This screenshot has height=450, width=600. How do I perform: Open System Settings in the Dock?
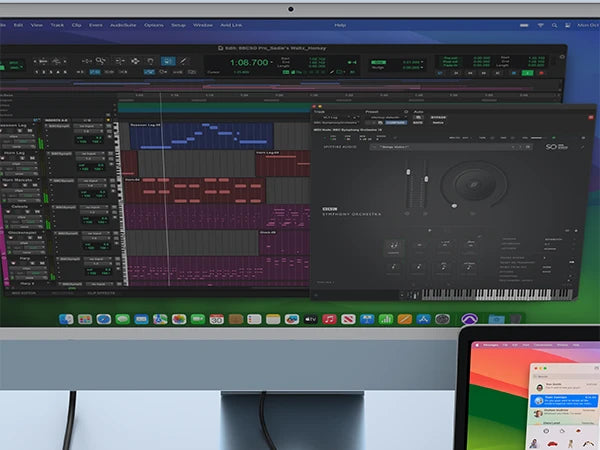[442, 319]
